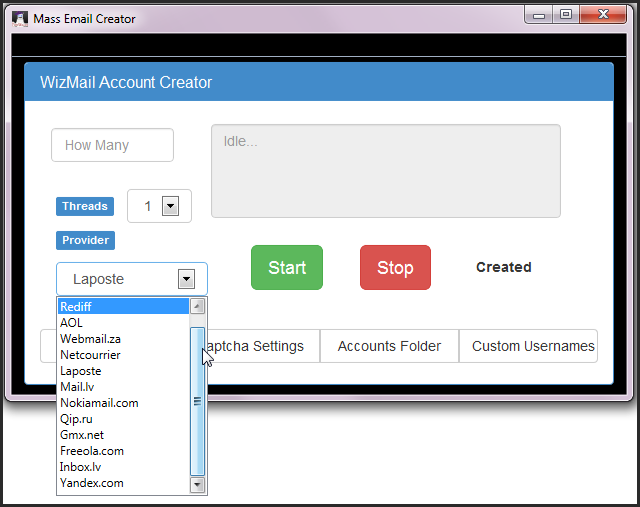Click the provider list scroll down arrow
The height and width of the screenshot is (507, 640).
[198, 485]
